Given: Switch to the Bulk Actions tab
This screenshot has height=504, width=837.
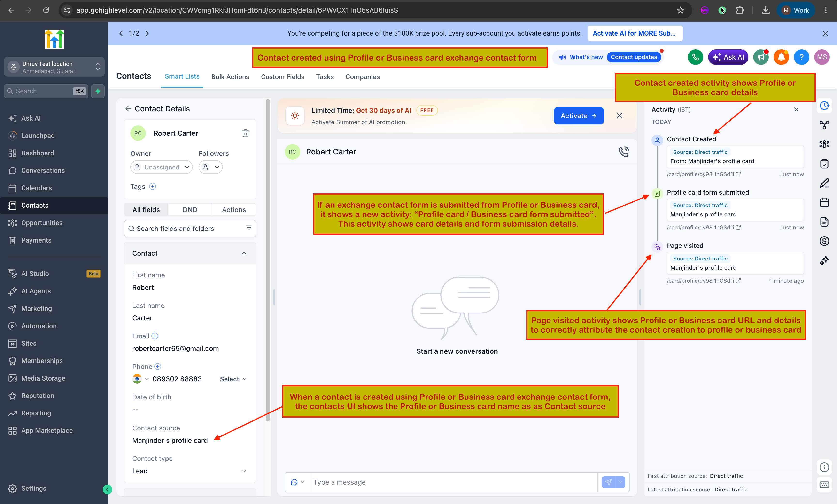Looking at the screenshot, I should pyautogui.click(x=230, y=77).
